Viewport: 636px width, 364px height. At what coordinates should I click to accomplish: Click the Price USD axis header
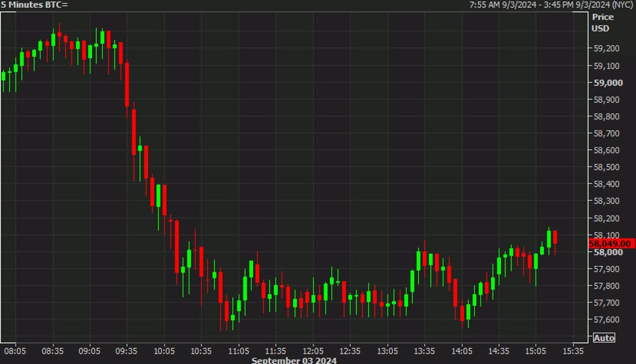click(x=602, y=22)
